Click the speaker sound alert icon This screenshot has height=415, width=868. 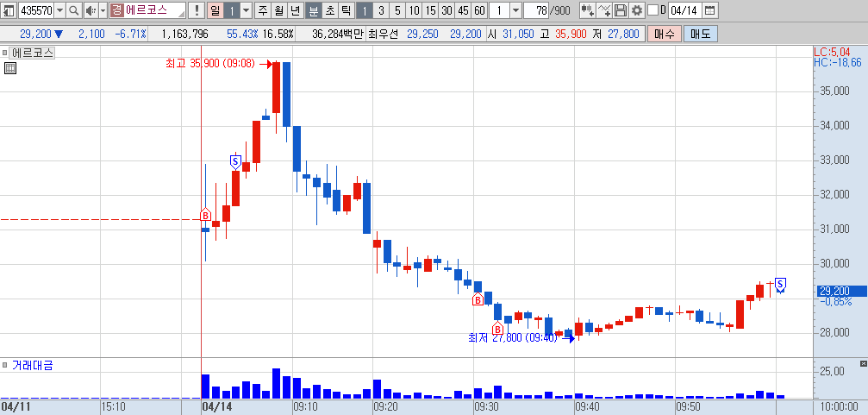[91, 10]
